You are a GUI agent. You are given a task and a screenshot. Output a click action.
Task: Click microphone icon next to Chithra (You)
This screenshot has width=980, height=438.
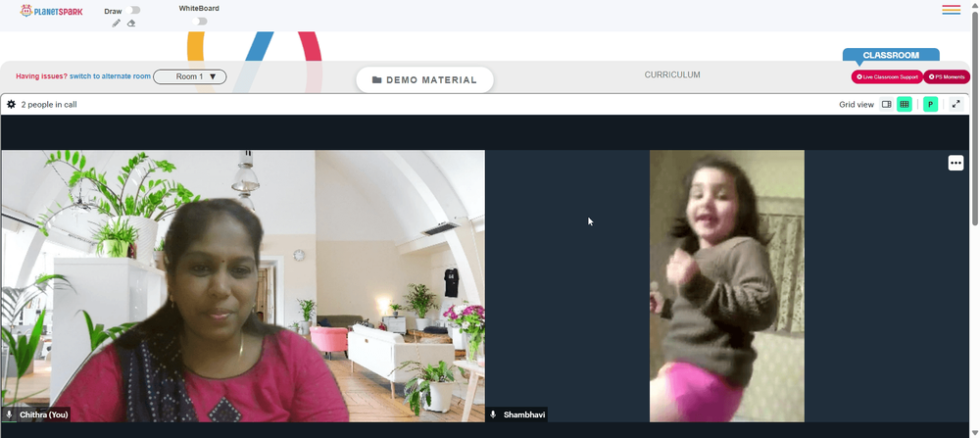coord(10,414)
